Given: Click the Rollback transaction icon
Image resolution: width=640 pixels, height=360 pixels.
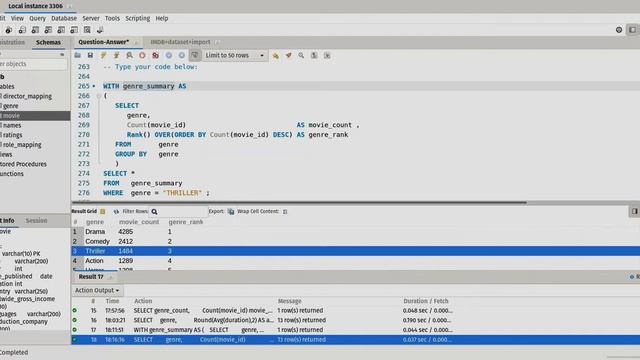Looking at the screenshot, I should coord(182,55).
